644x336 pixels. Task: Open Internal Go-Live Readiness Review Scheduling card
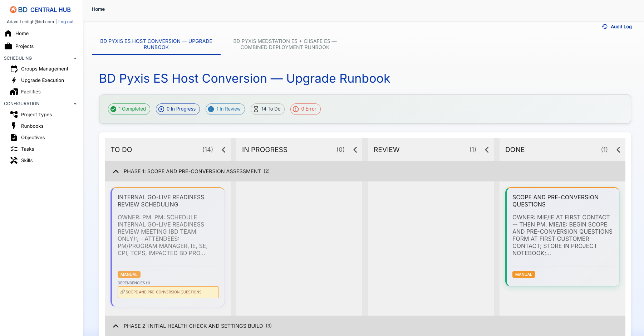point(168,247)
